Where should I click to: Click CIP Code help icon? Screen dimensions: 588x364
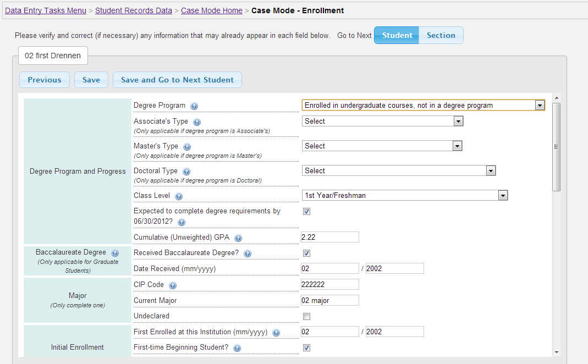[173, 285]
